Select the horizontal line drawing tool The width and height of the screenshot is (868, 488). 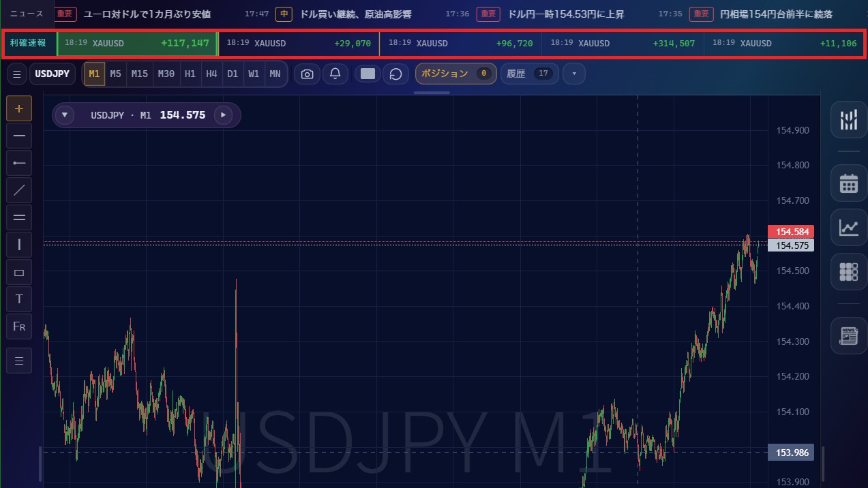[19, 136]
